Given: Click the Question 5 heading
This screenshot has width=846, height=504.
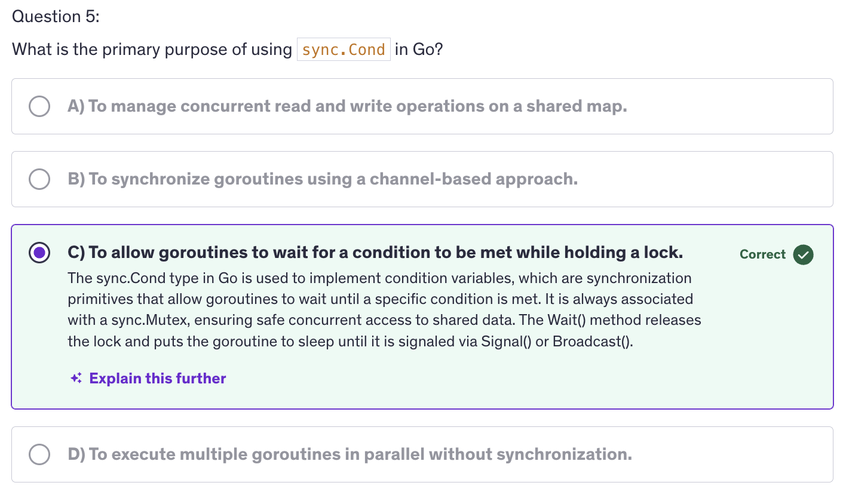Looking at the screenshot, I should tap(56, 16).
